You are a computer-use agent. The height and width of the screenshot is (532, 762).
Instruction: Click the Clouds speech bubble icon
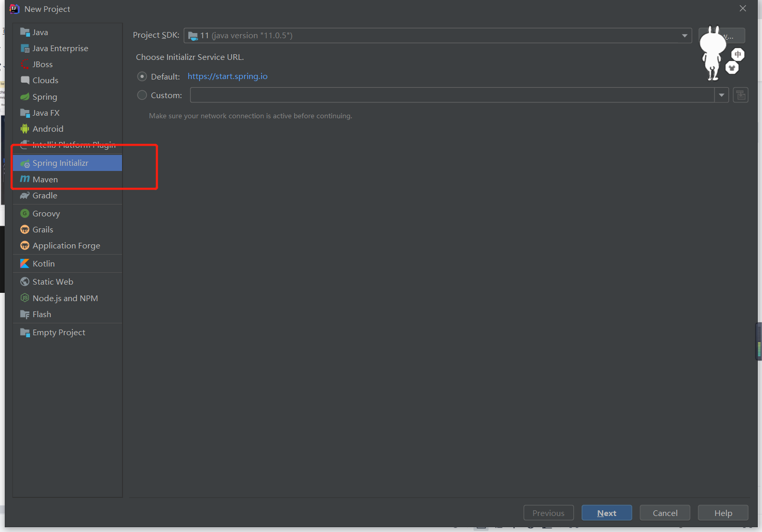click(25, 80)
